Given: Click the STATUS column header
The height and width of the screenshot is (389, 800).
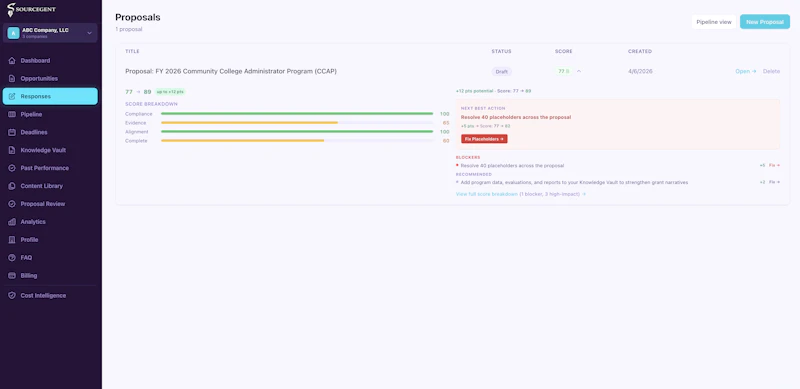Looking at the screenshot, I should (x=502, y=52).
